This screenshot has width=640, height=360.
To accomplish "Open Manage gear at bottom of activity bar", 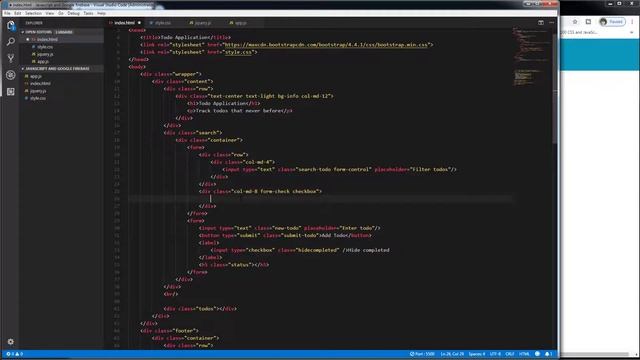I will [x=11, y=342].
